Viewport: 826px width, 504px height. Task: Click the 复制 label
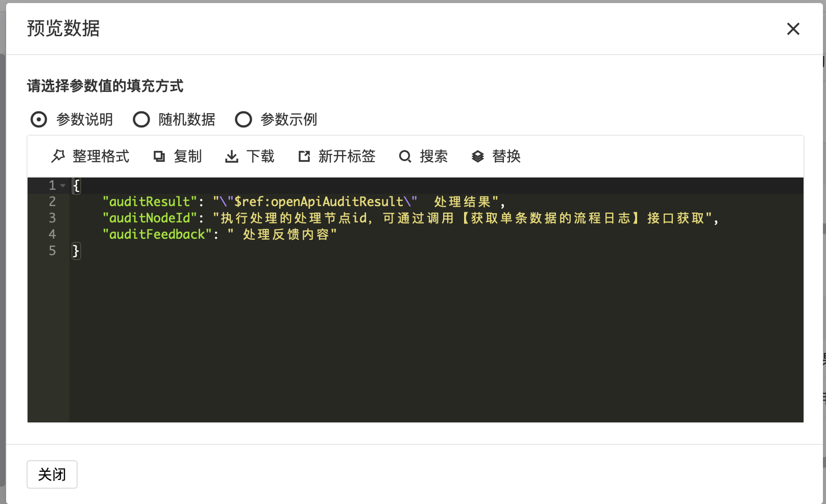pos(188,156)
